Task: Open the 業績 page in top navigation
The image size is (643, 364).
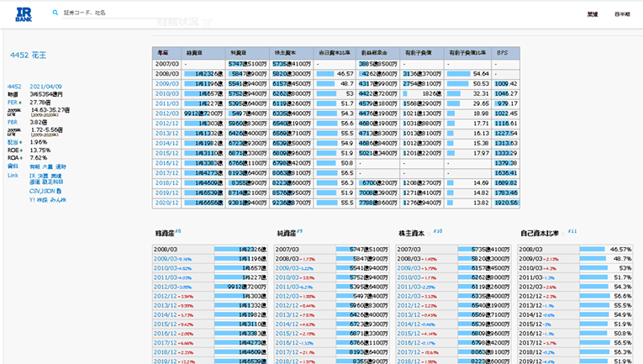Action: [593, 14]
